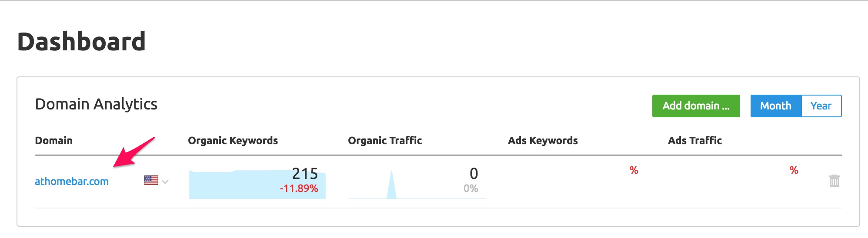Click the Organic Traffic column header
The width and height of the screenshot is (868, 238).
(x=385, y=141)
